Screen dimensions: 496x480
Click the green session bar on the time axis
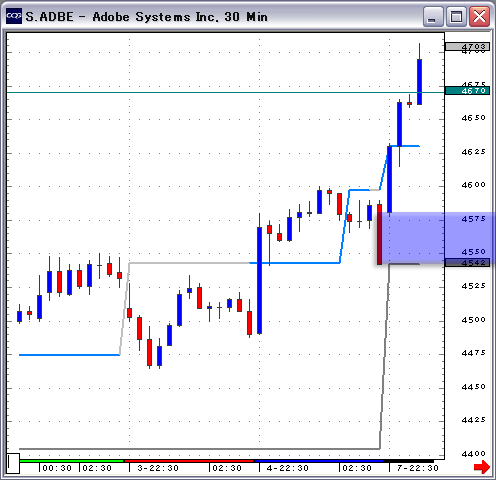tap(71, 461)
